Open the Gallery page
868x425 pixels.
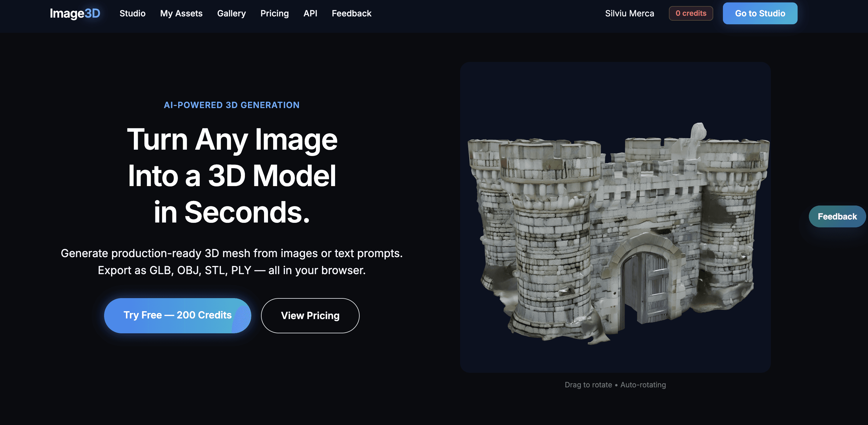point(232,13)
